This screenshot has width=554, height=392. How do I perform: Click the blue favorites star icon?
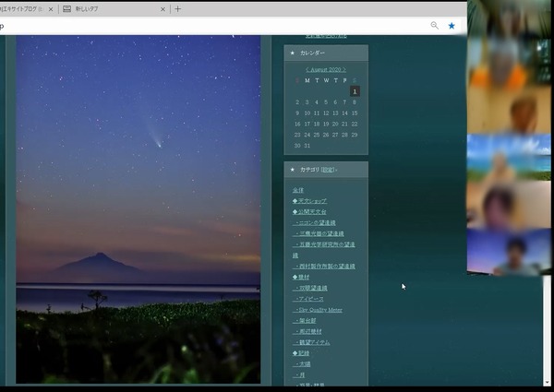tap(452, 26)
